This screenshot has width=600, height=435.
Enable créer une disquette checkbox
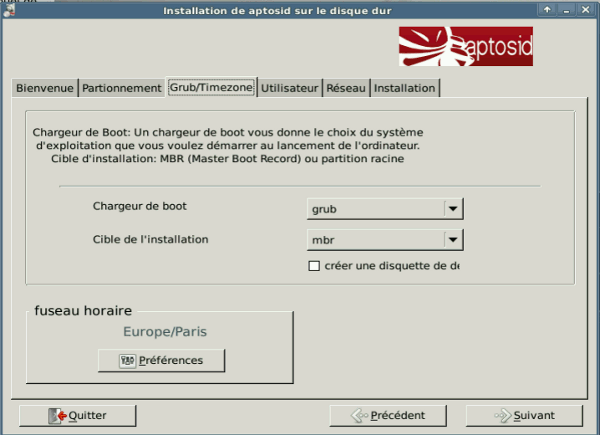314,266
